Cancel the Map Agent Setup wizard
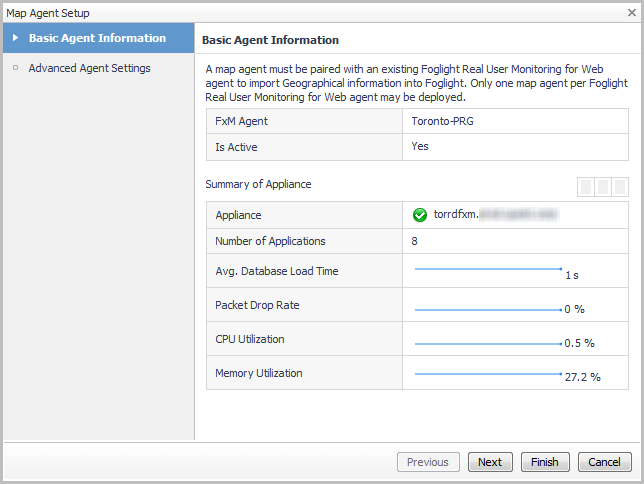The height and width of the screenshot is (484, 644). [x=604, y=462]
